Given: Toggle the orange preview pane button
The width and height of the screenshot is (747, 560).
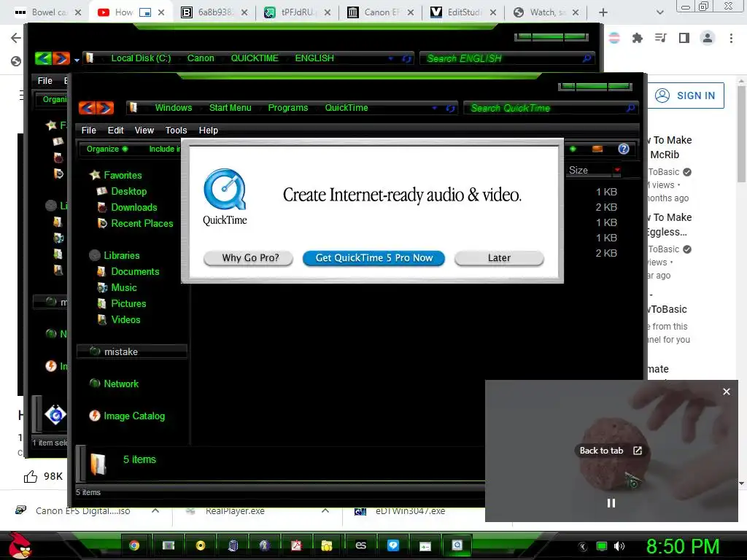Looking at the screenshot, I should pos(597,149).
